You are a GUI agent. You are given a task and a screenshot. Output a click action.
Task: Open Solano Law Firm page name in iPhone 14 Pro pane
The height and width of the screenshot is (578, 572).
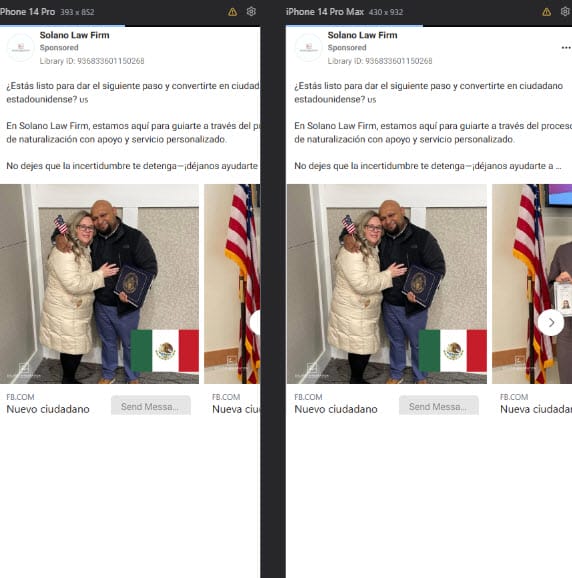[x=74, y=35]
